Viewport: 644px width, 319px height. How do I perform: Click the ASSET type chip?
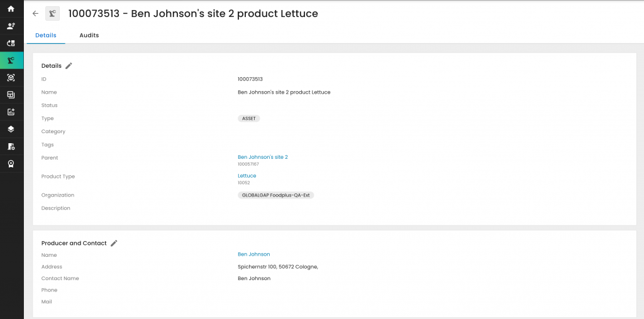[x=248, y=118]
